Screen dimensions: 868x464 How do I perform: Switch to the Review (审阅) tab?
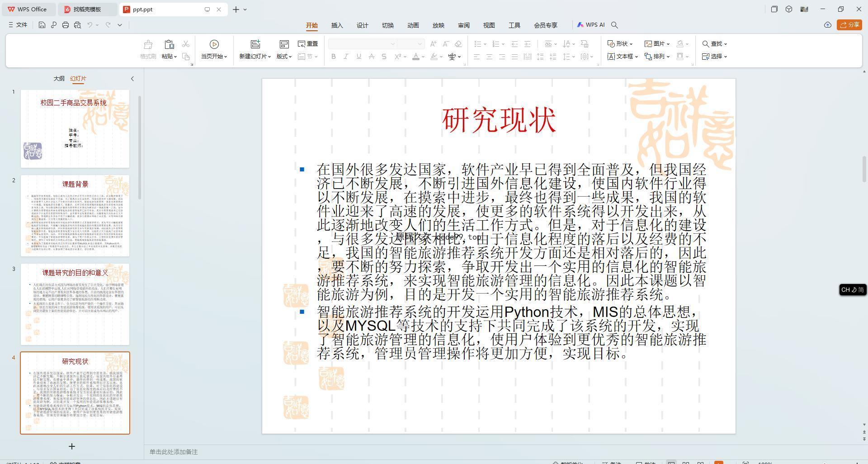(464, 25)
